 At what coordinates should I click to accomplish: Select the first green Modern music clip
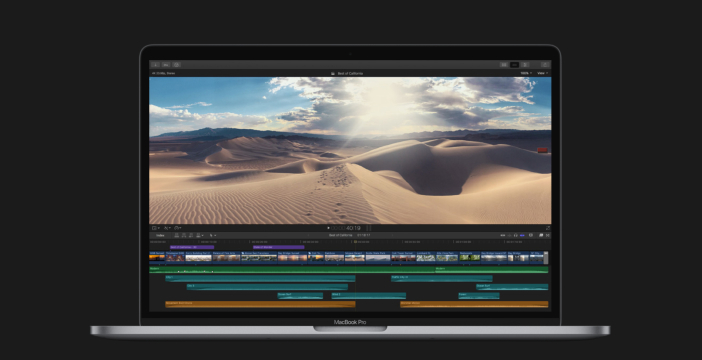tap(292, 270)
